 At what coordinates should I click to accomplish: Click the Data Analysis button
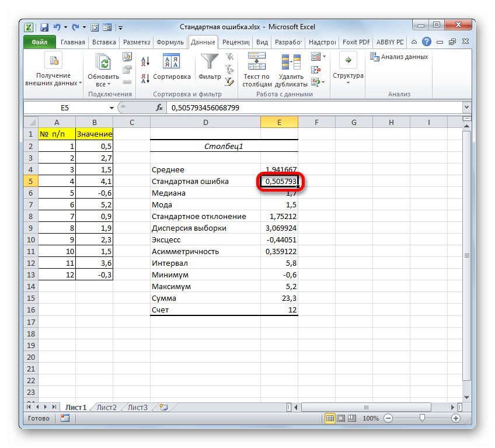click(399, 57)
